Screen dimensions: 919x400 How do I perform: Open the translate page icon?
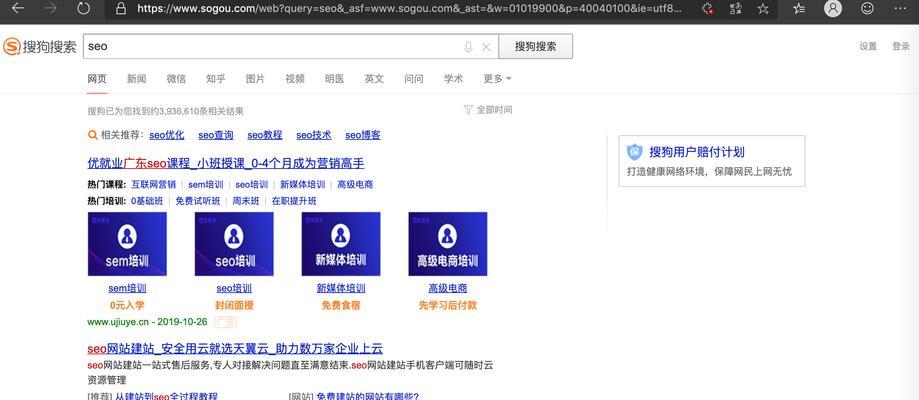pos(735,9)
